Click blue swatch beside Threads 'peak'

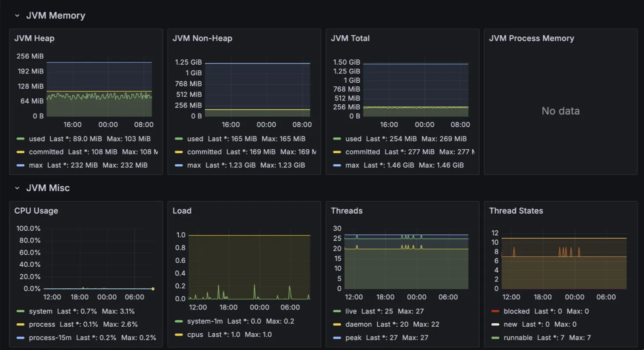[337, 338]
